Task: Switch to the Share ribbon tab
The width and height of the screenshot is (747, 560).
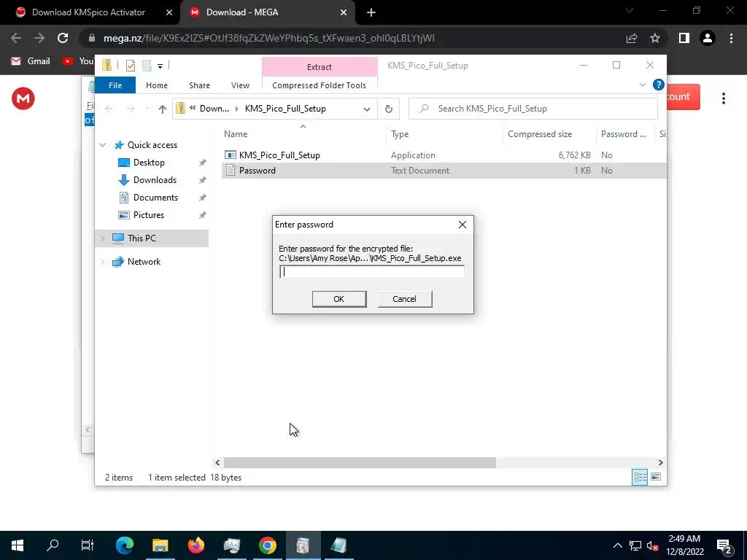Action: click(199, 85)
